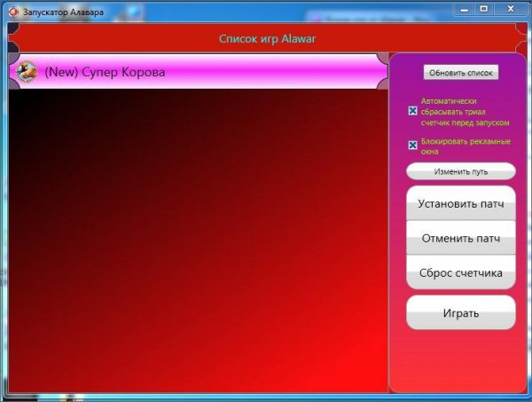Click the Запускатор Алавара title bar icon
Viewport: 532px width, 402px height.
pos(14,12)
